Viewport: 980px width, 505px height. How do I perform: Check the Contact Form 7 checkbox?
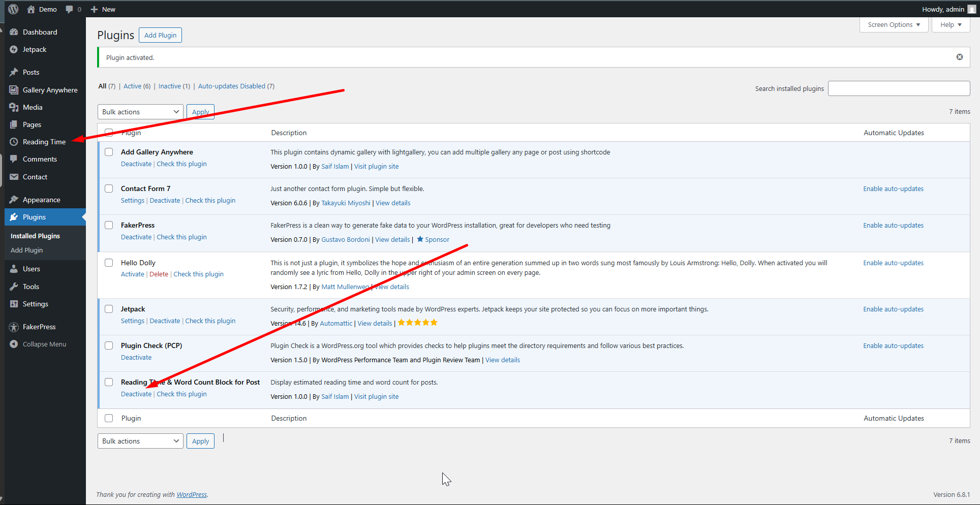(x=109, y=188)
